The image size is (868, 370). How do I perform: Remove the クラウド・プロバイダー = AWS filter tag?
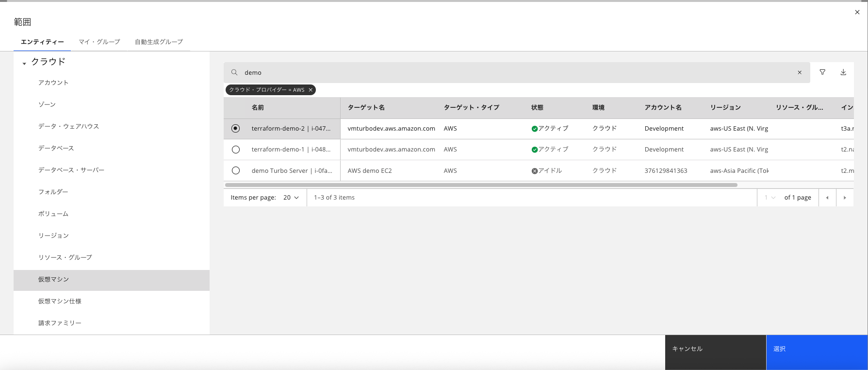tap(311, 90)
